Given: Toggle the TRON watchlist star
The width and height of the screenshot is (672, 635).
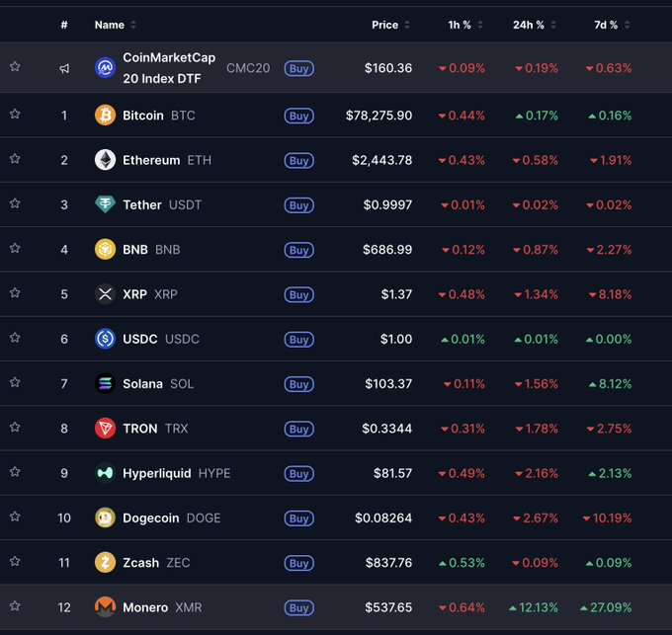Looking at the screenshot, I should [15, 428].
